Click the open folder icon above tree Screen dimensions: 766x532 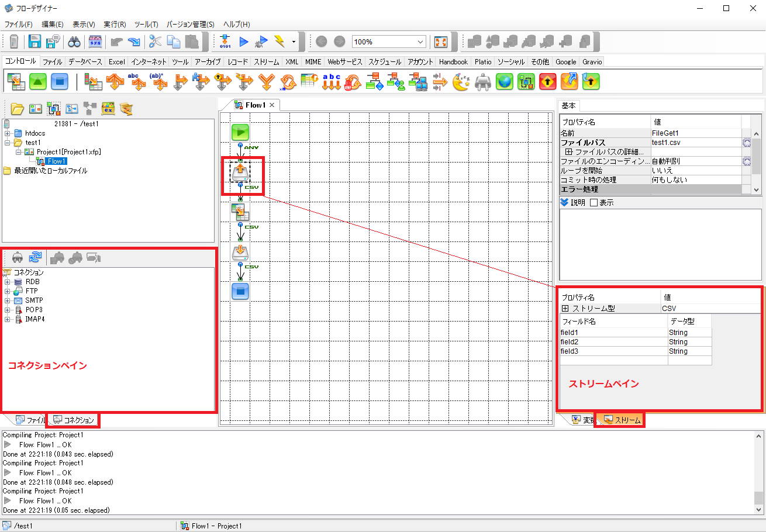18,108
